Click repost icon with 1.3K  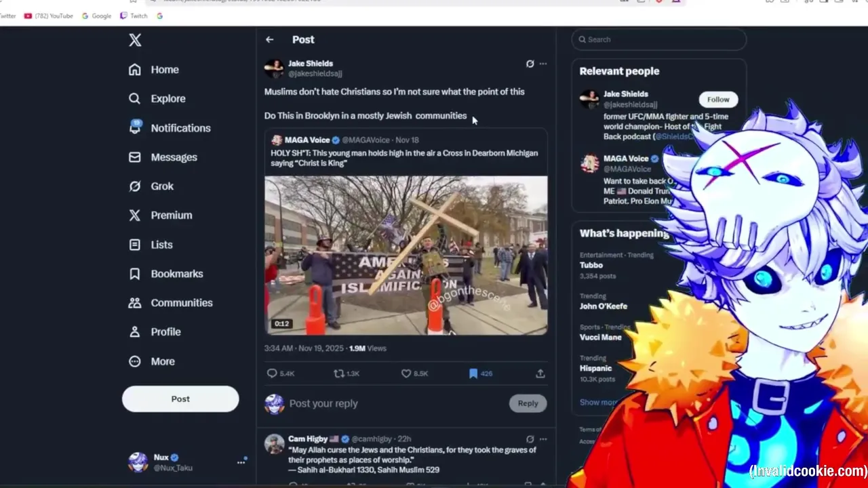[x=339, y=373]
